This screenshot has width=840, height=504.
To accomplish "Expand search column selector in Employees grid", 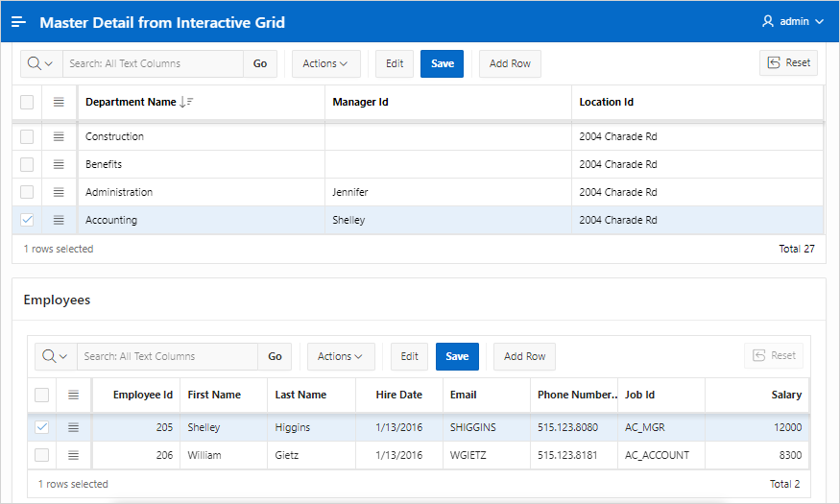I will coord(56,356).
